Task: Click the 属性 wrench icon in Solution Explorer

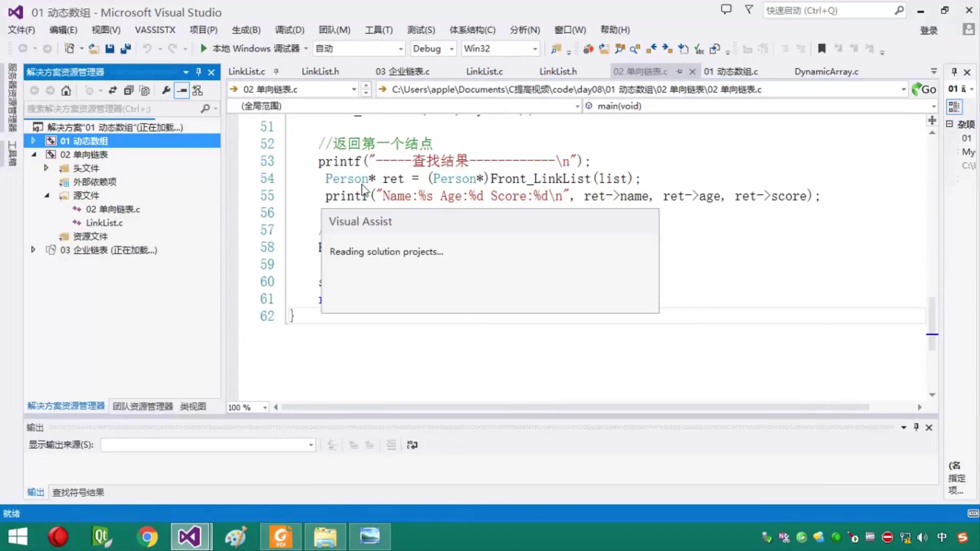Action: (166, 90)
